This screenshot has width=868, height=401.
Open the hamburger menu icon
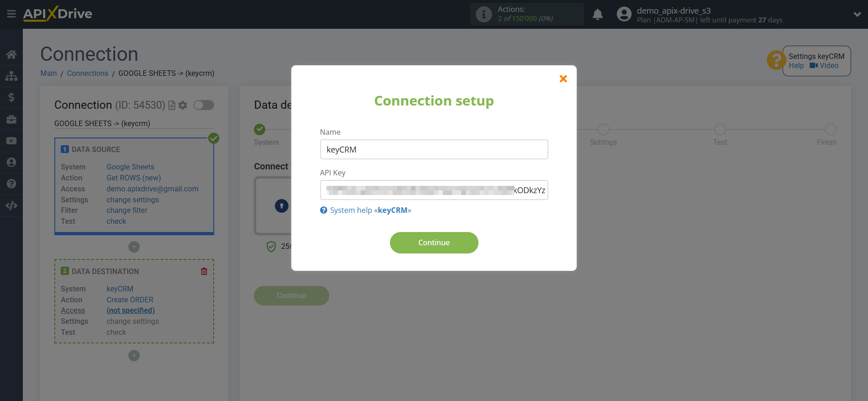pos(11,14)
